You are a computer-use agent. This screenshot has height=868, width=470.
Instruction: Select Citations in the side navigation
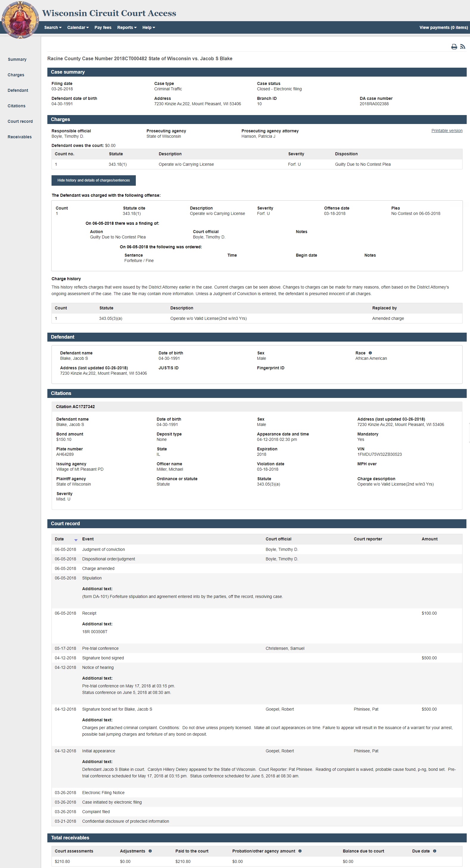[16, 106]
